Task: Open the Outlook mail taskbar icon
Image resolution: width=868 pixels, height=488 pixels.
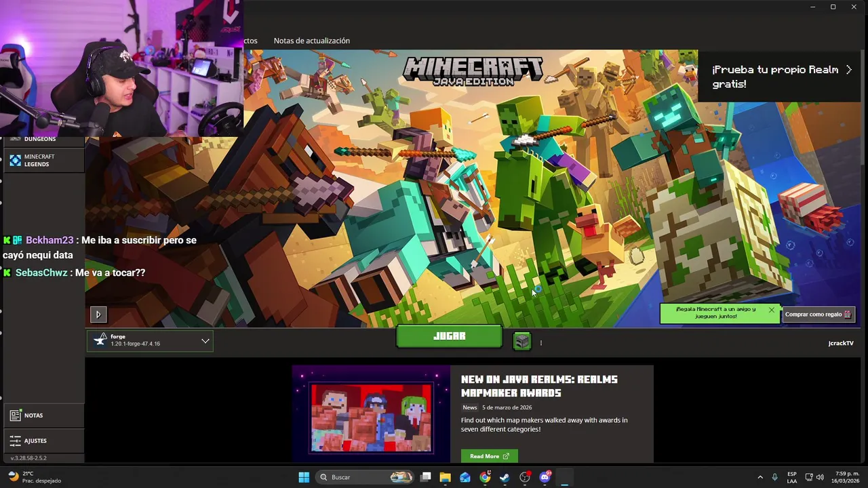Action: pos(465,477)
